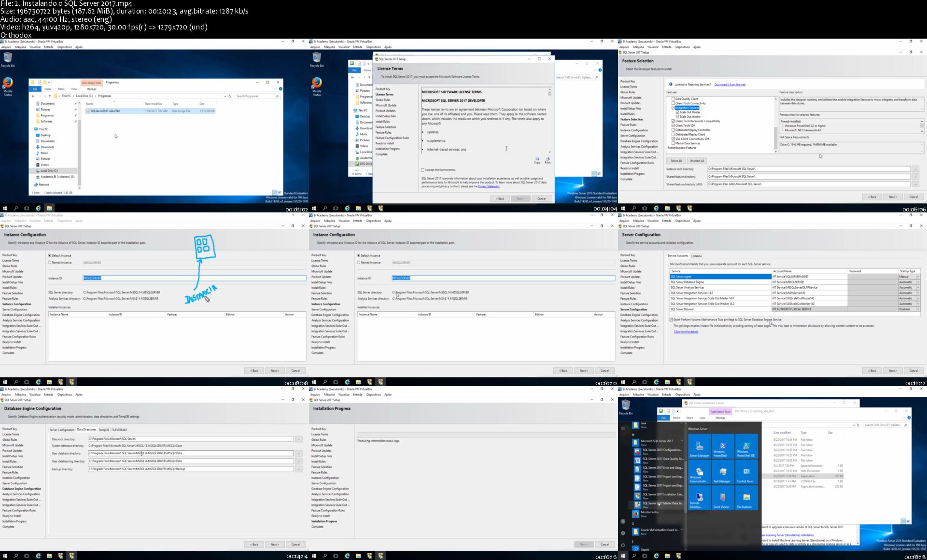Open SQL Server Database Engine startup type dropdown

click(918, 282)
